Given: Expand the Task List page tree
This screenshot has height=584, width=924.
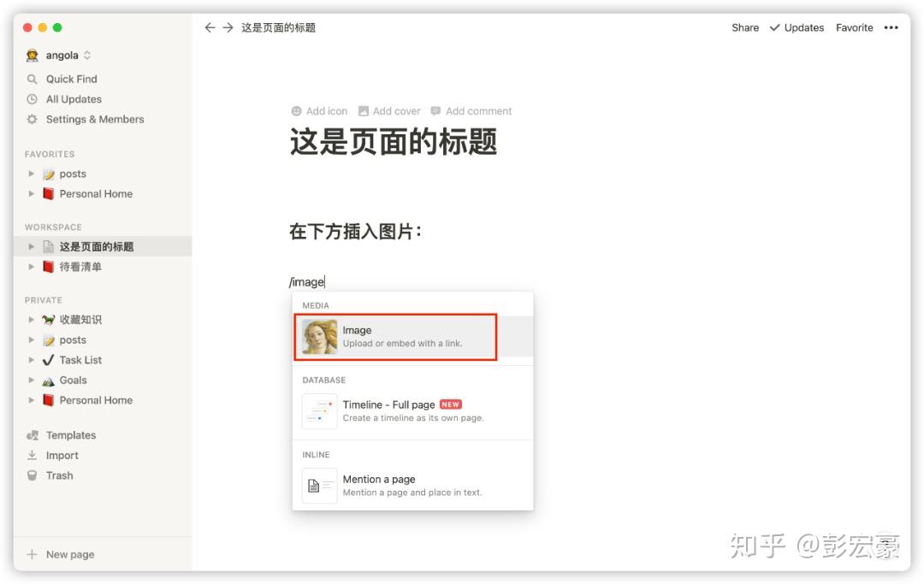Looking at the screenshot, I should [x=32, y=360].
